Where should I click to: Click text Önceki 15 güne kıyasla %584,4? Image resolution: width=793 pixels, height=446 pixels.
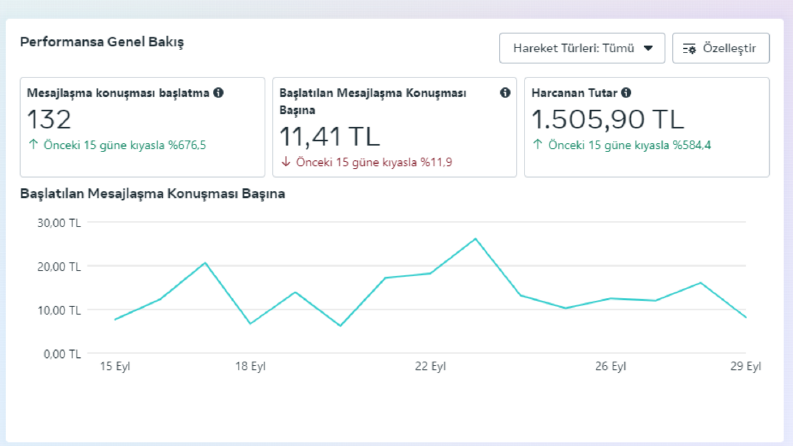(x=630, y=145)
